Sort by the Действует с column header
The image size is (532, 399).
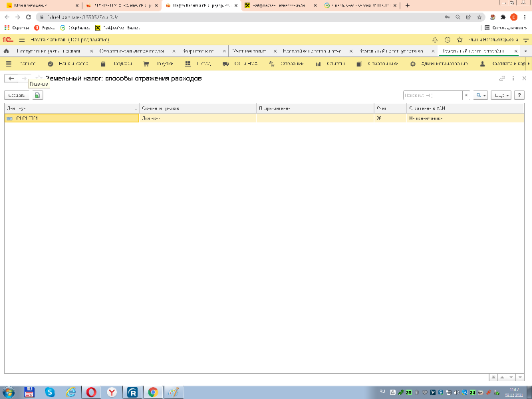tap(72, 108)
